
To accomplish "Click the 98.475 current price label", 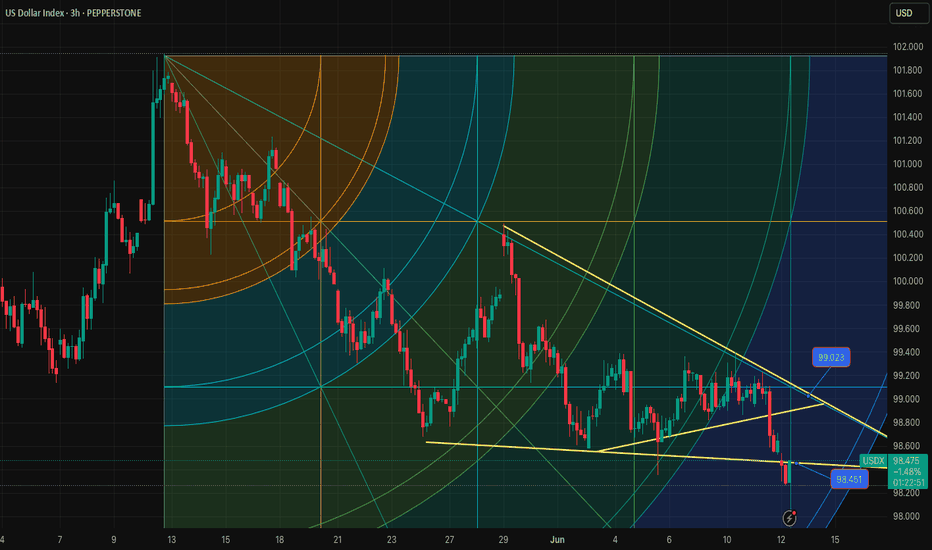I will [x=906, y=461].
